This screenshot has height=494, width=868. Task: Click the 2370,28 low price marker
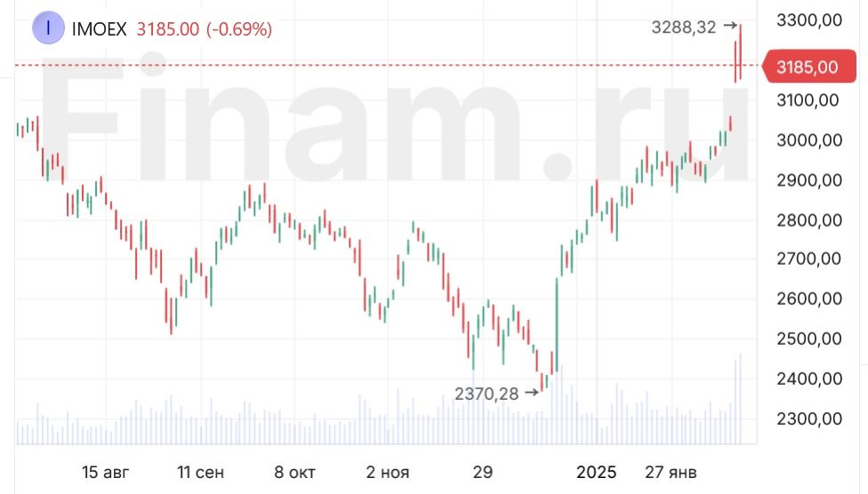pos(486,393)
